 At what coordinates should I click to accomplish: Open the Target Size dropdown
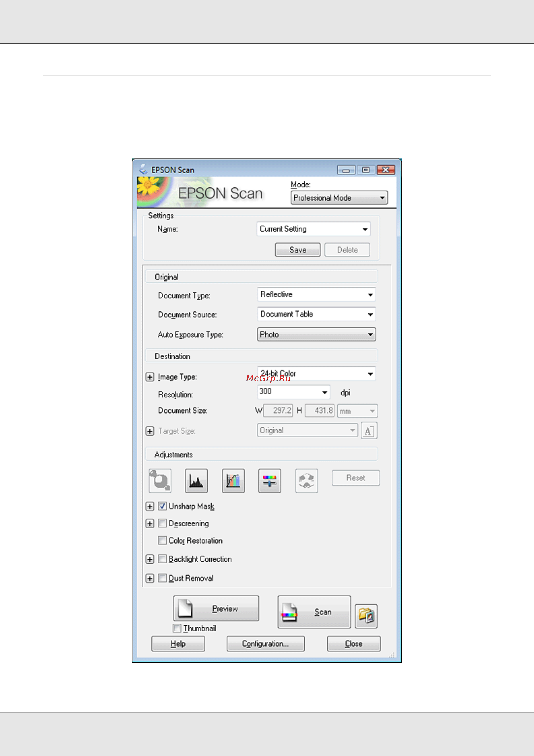click(307, 430)
